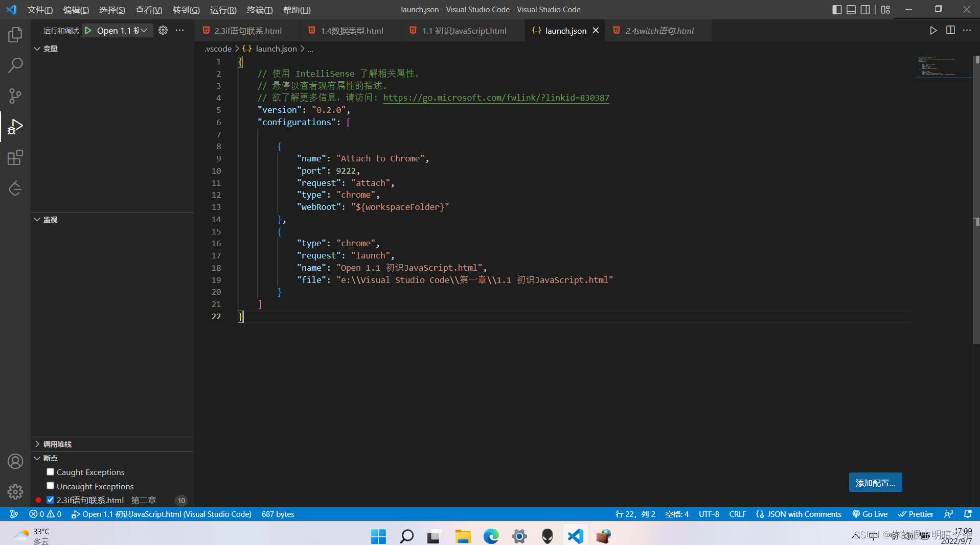Open launch.json via debug gear icon
Screen dimensions: 980x545
163,31
